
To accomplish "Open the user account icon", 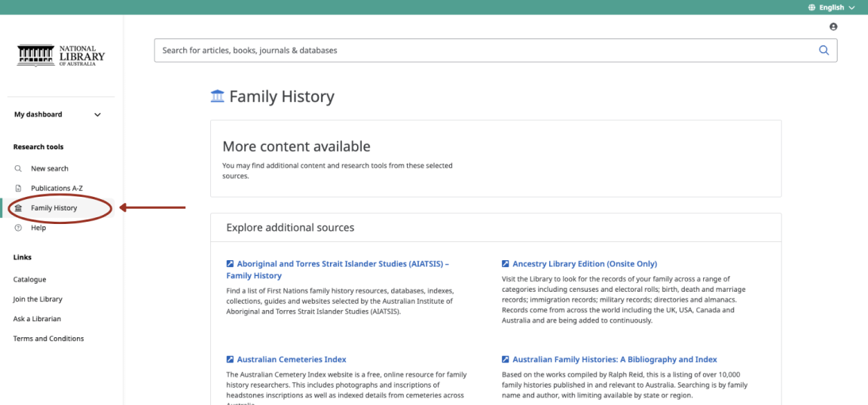I will (833, 26).
